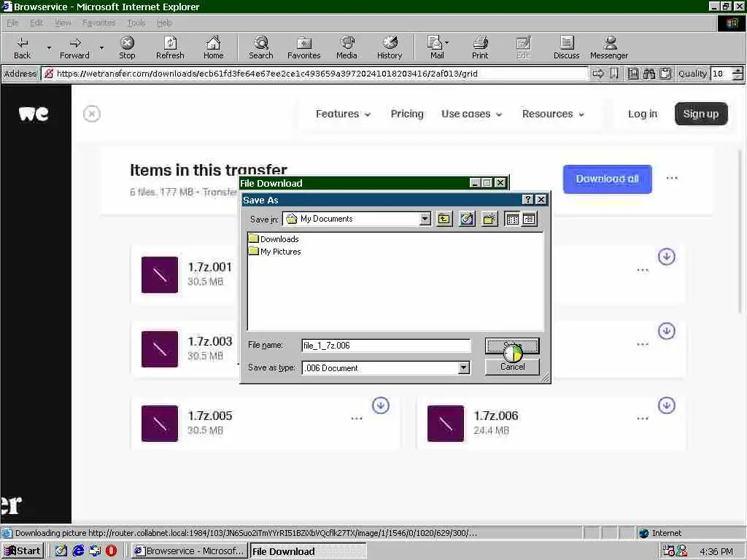Screen dimensions: 747x560
Task: Open the Favorites toolbar button
Action: 304,48
